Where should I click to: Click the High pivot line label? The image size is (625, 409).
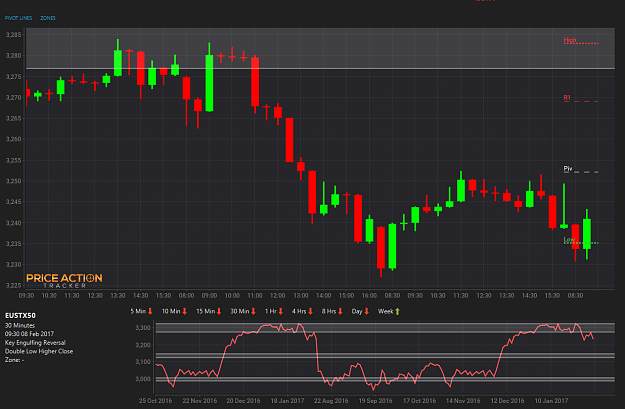pos(570,40)
